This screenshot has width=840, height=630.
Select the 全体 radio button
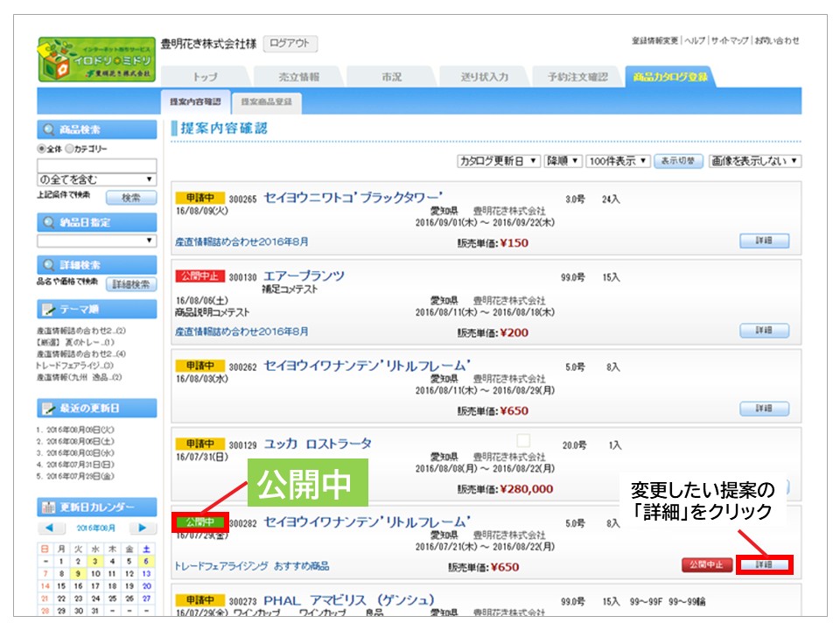pyautogui.click(x=41, y=150)
